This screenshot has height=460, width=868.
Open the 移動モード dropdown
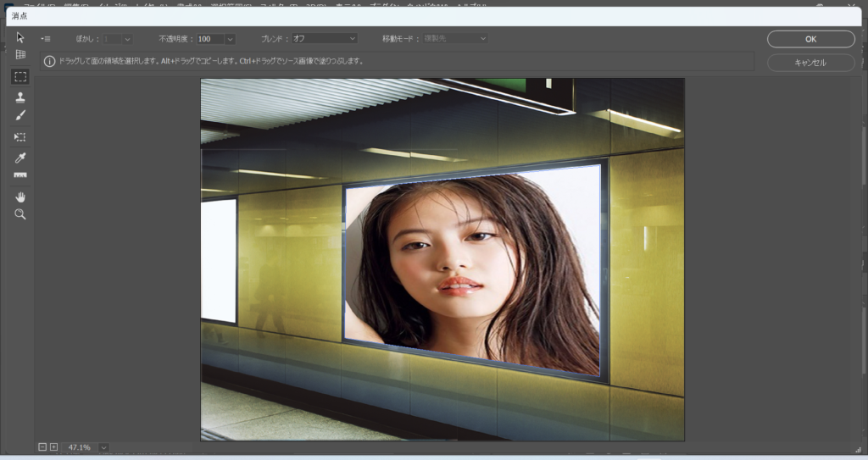click(x=455, y=39)
